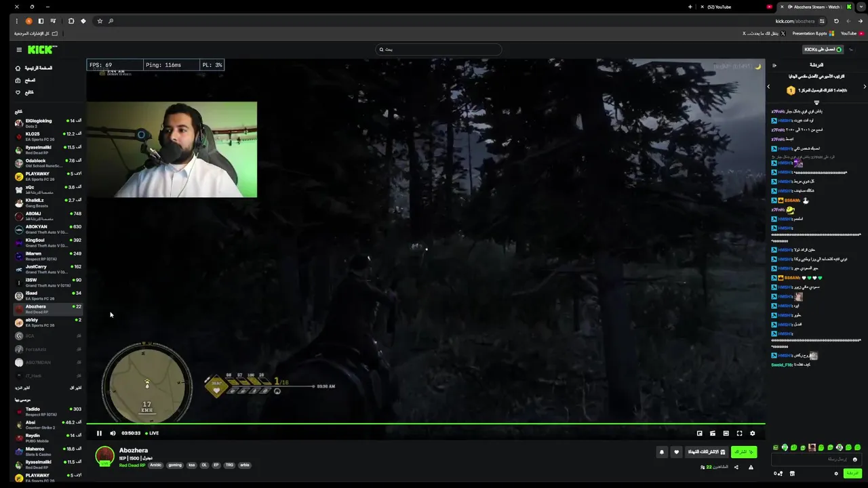Viewport: 868px width, 488px height.
Task: Open JustCarry channel in sidebar
Action: click(48, 268)
